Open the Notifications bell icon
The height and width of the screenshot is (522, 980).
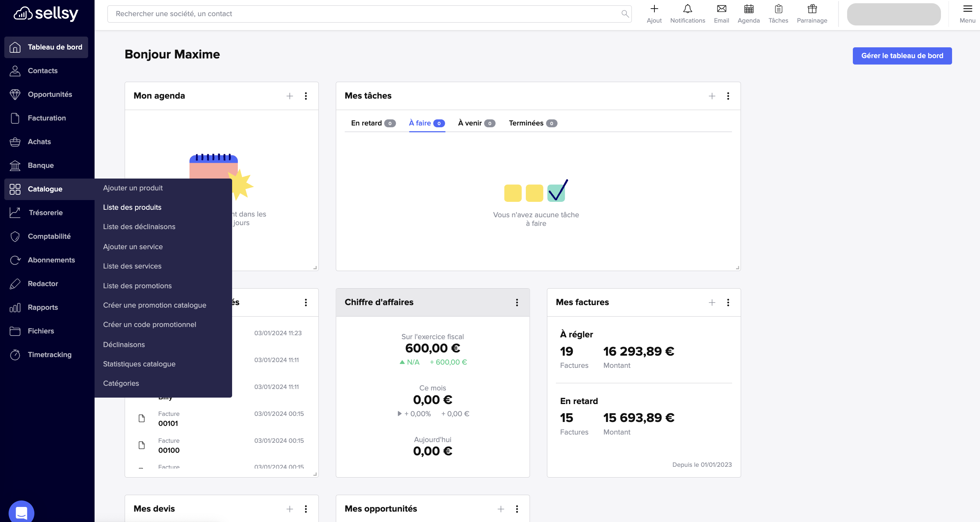coord(687,9)
